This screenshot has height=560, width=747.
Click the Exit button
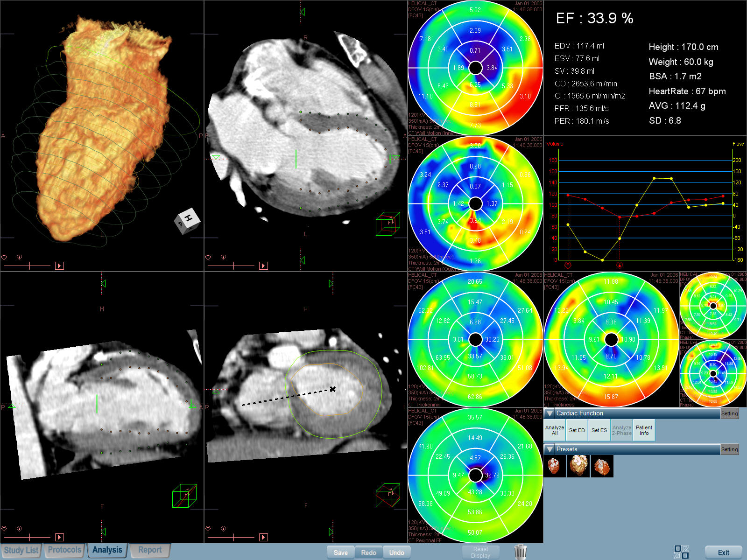click(724, 553)
